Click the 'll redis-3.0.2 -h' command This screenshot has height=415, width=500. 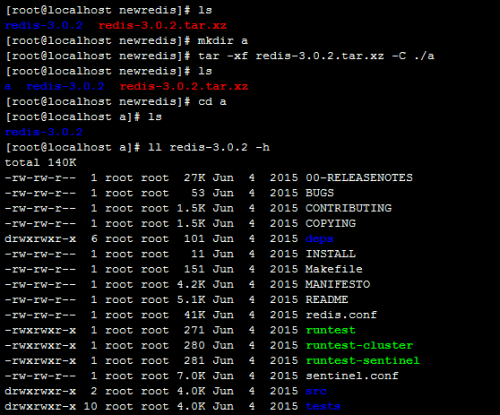[x=209, y=147]
